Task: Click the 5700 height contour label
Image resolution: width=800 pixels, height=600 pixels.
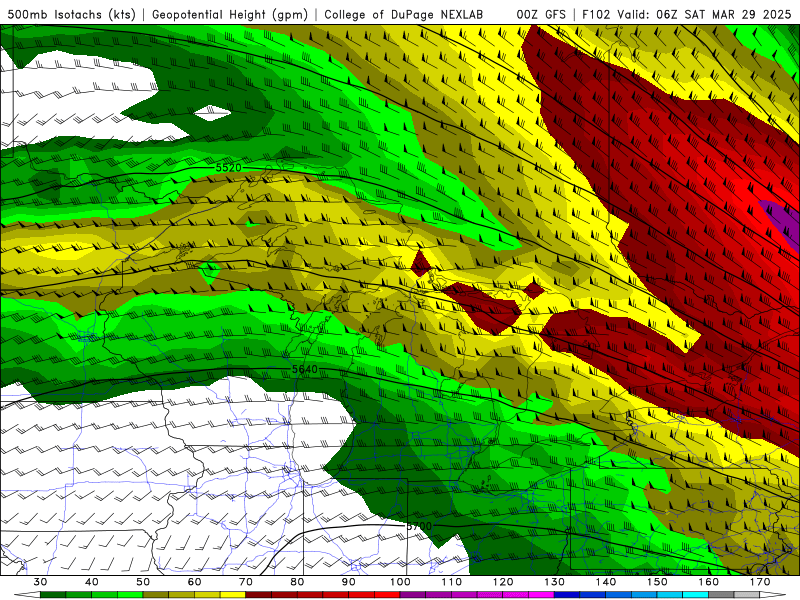Action: point(419,526)
